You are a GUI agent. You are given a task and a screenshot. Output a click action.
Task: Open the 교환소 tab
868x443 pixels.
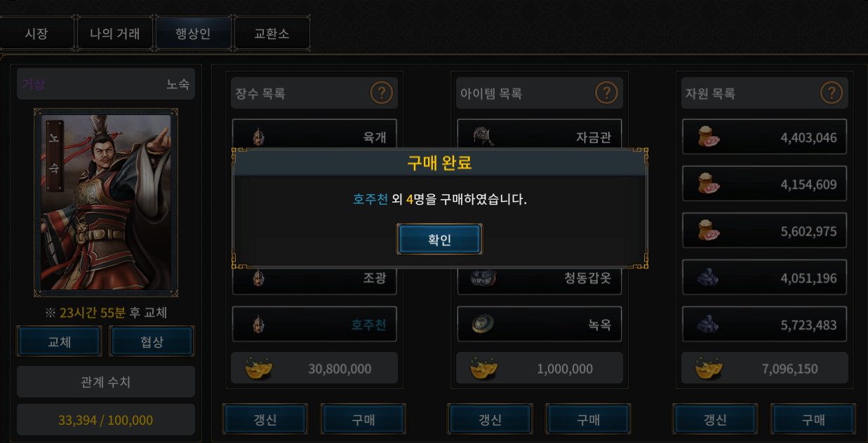272,34
